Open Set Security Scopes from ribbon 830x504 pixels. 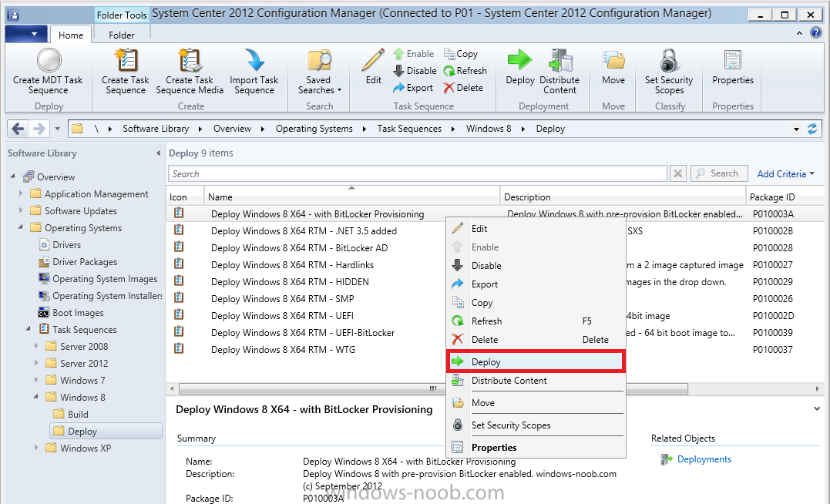click(669, 72)
